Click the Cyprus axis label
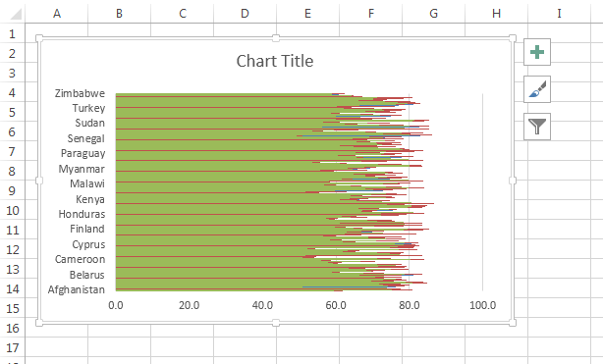Viewport: 603px width, 364px height. pyautogui.click(x=88, y=244)
